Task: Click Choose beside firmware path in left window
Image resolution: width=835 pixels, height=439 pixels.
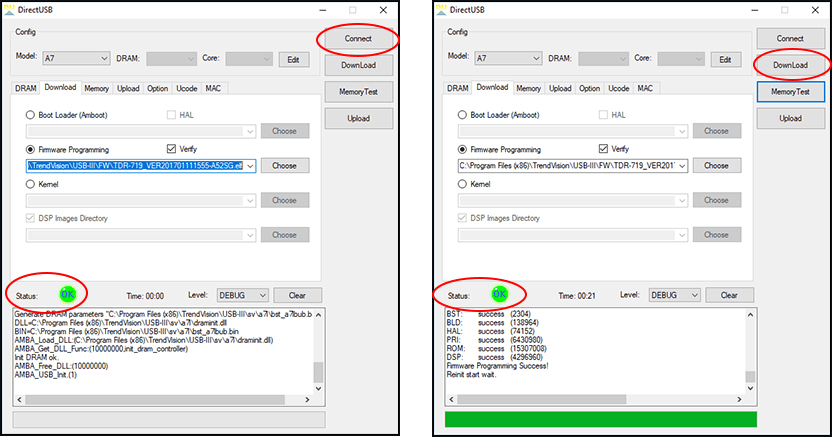Action: [x=284, y=165]
